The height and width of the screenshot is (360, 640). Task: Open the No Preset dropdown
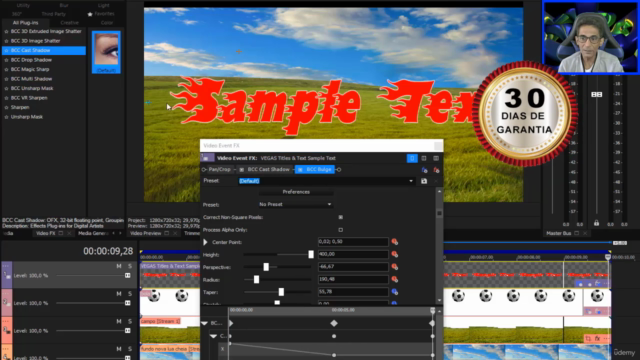295,204
